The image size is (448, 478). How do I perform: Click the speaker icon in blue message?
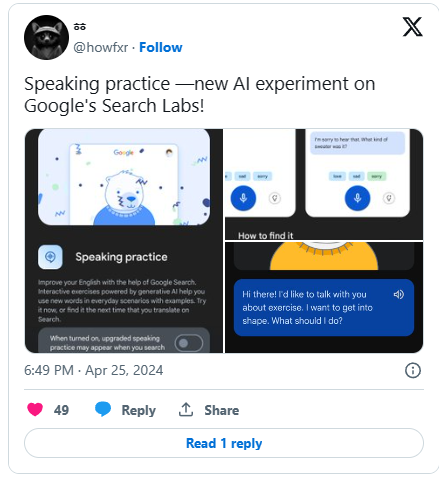(399, 294)
